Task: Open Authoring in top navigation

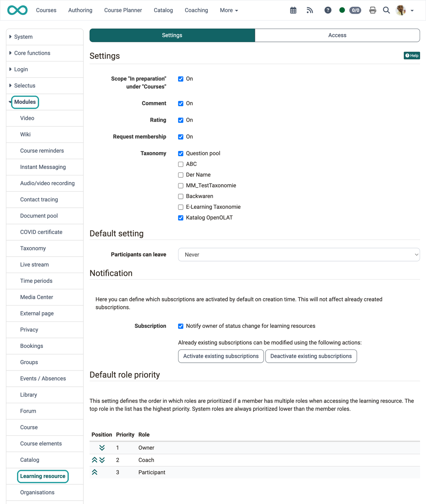Action: 80,10
